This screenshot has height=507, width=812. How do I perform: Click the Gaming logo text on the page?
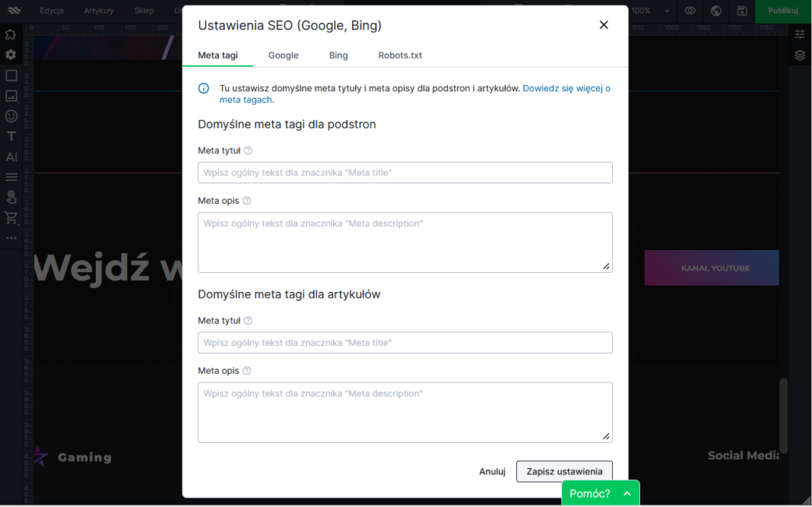(84, 457)
